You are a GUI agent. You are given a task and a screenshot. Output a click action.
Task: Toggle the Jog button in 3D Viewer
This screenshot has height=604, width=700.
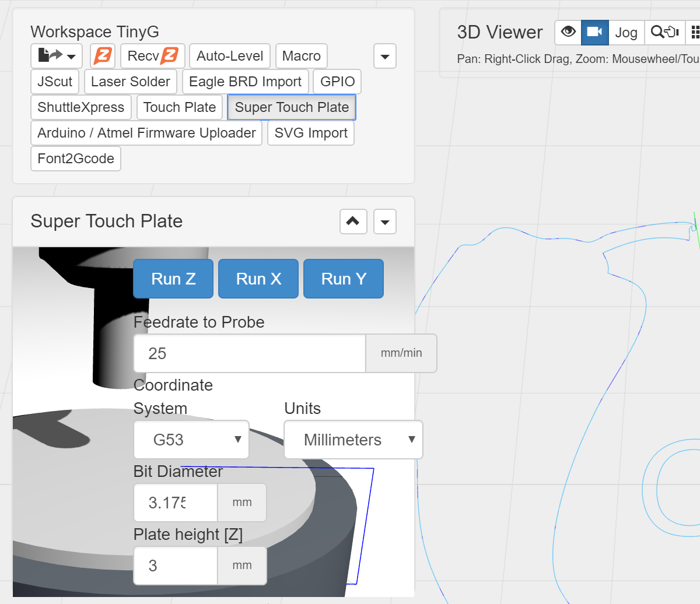point(626,32)
